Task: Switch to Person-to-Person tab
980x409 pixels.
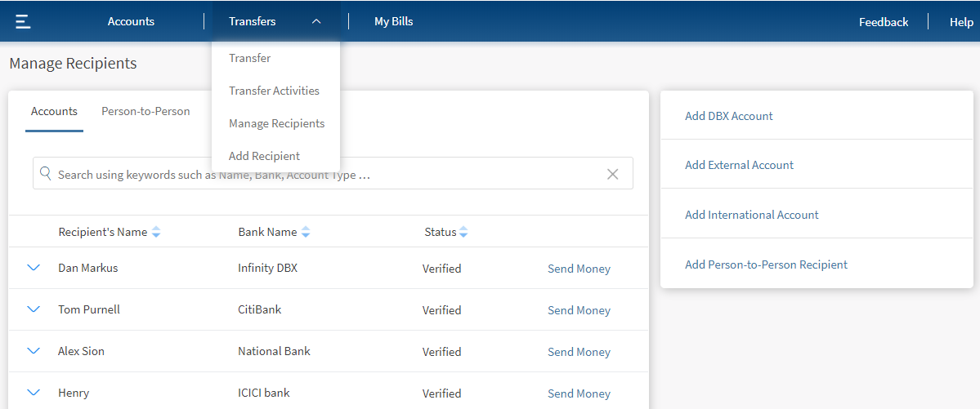Action: (145, 112)
